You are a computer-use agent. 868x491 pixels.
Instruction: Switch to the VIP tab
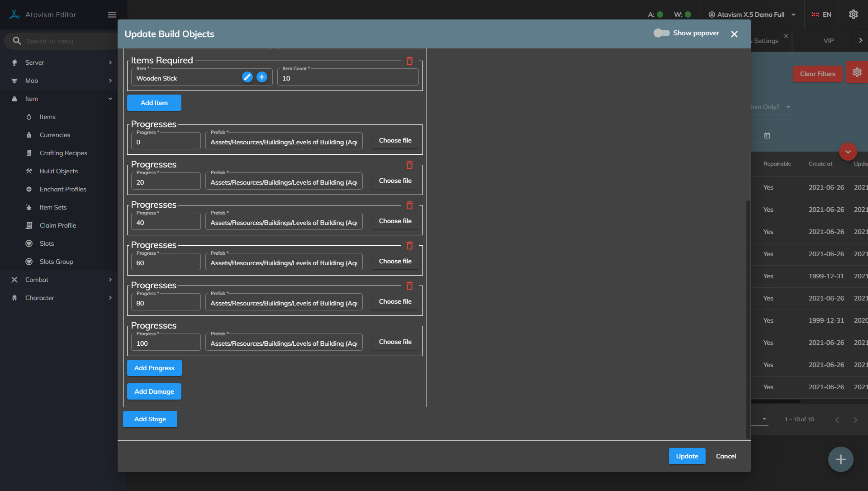coord(828,41)
